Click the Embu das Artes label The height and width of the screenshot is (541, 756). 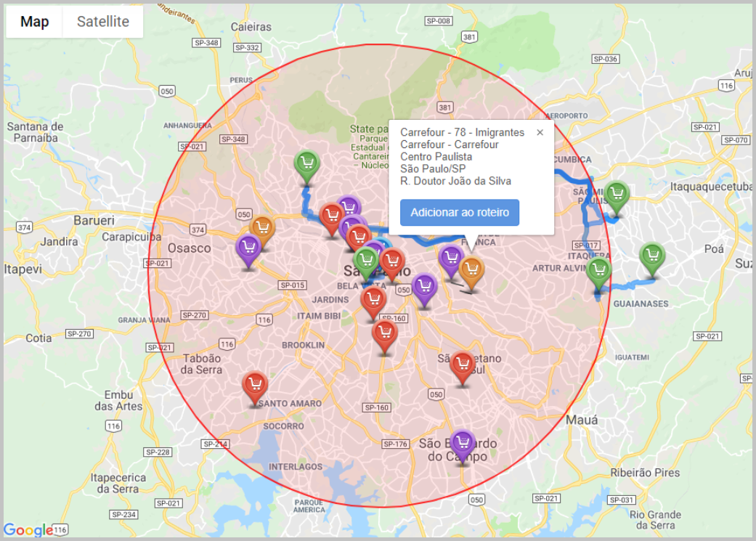tap(118, 401)
